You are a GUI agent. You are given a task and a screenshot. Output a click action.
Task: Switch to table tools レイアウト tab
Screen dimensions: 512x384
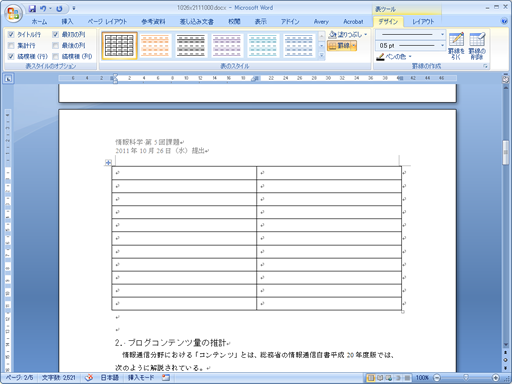tap(423, 22)
